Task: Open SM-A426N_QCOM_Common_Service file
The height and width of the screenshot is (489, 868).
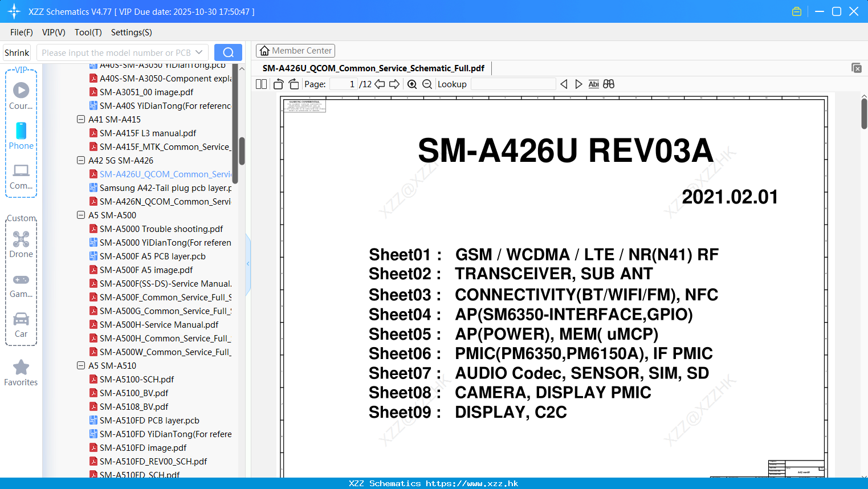Action: point(160,202)
